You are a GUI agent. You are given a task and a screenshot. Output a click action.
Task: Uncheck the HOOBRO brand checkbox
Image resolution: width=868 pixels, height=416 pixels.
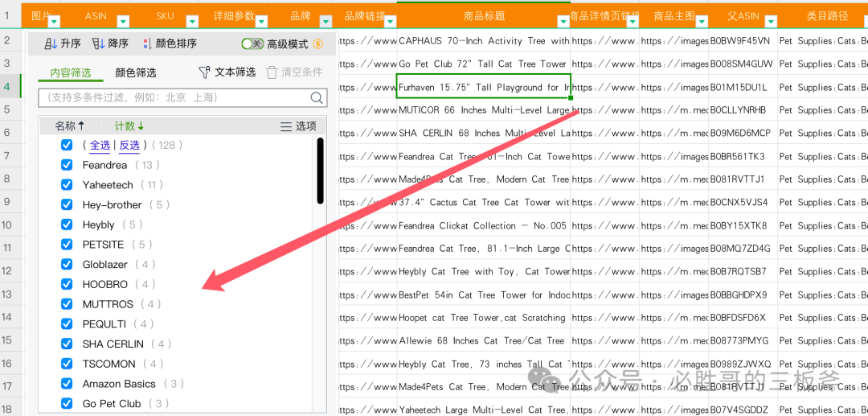[x=67, y=284]
